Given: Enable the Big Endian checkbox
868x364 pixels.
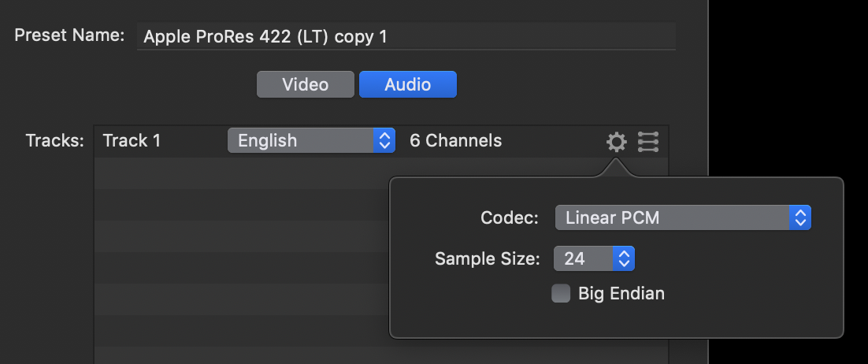Looking at the screenshot, I should tap(561, 293).
